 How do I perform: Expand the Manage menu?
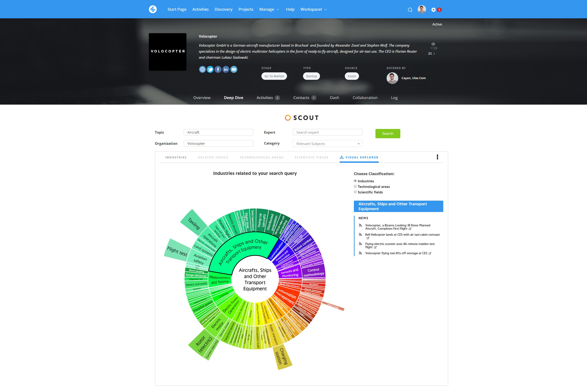click(269, 9)
